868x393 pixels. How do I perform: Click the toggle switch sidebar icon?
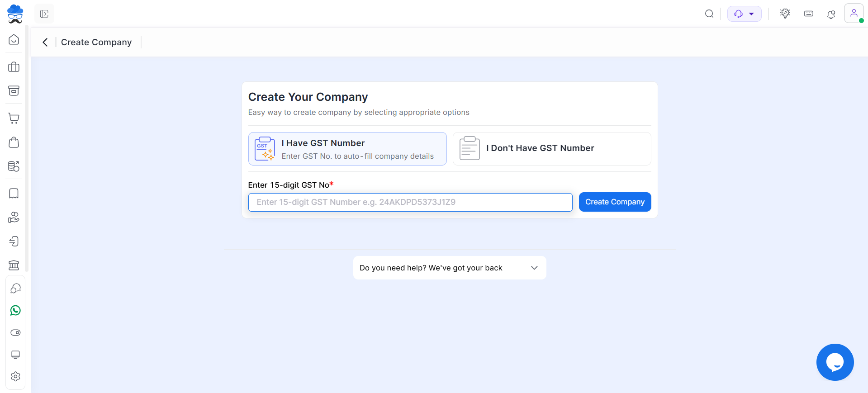[15, 333]
